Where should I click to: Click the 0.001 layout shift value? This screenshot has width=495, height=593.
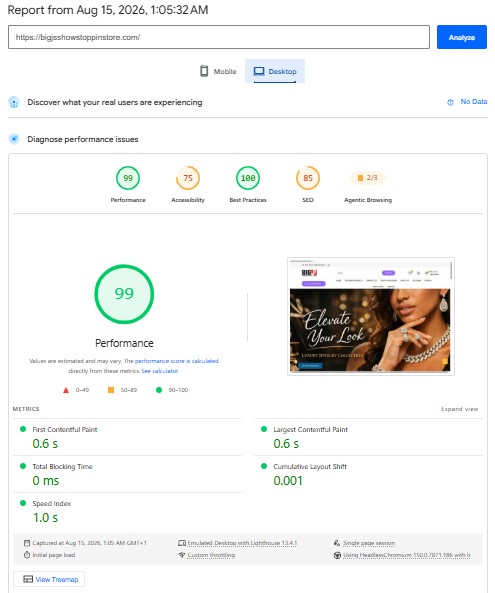pyautogui.click(x=288, y=481)
